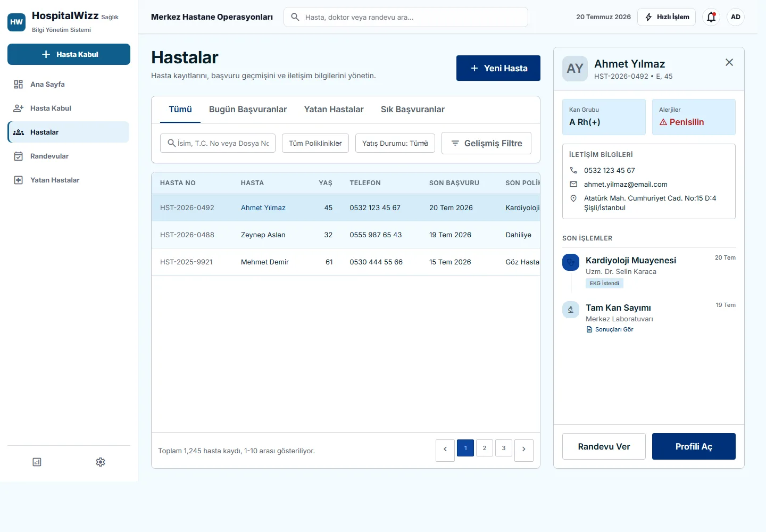Screen dimensions: 766x532
Task: Click the HASTA NO column header
Action: pos(178,183)
